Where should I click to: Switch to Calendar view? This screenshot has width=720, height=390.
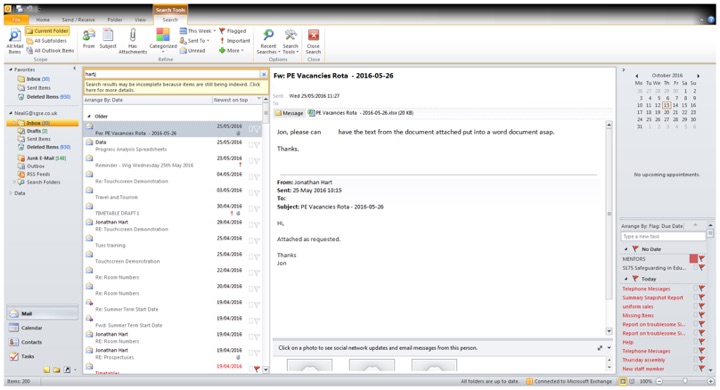coord(42,328)
